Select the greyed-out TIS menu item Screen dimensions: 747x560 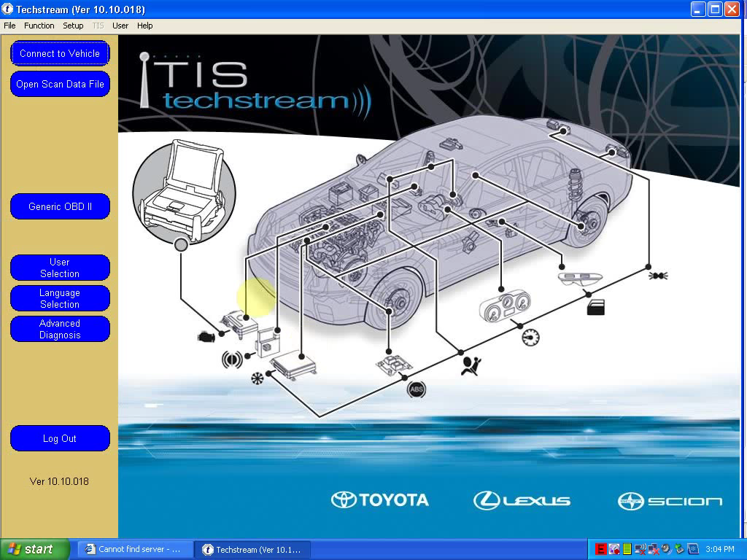(98, 26)
